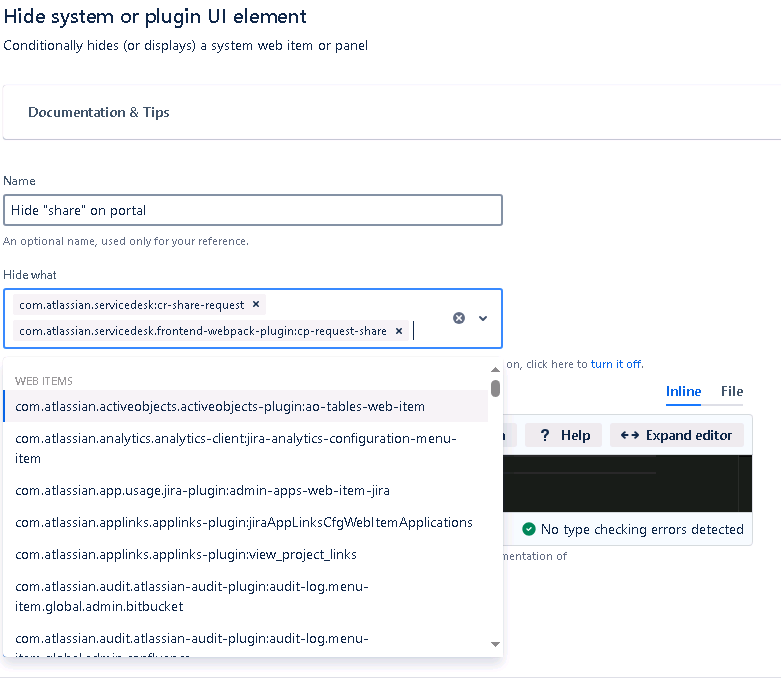Pick jiraAppLinksCfgWebItemApplications option
781x694 pixels.
(246, 523)
